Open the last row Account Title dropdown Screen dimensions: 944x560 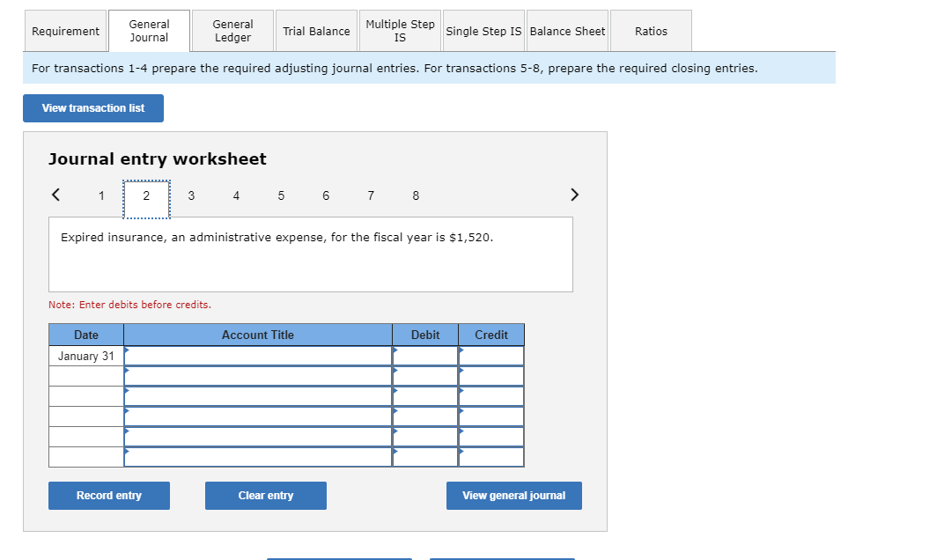pos(258,456)
